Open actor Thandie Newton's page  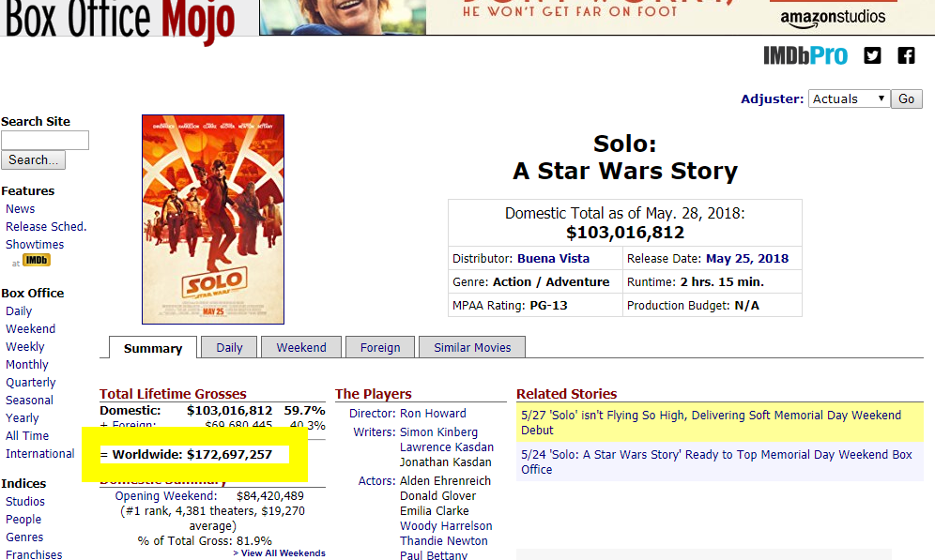(x=444, y=541)
